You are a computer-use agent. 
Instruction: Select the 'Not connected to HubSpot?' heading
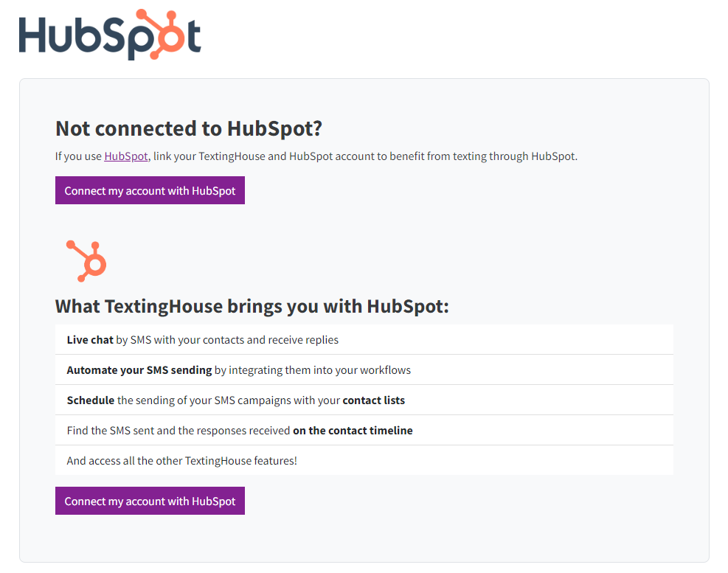click(189, 128)
